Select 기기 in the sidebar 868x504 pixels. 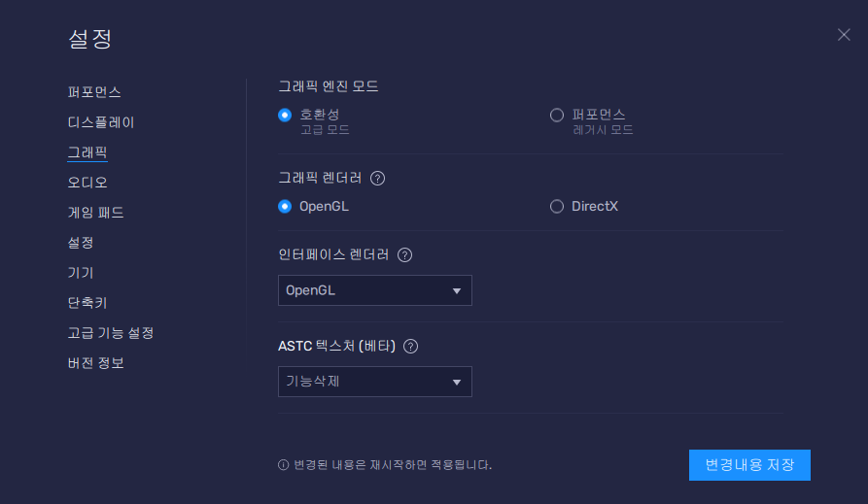point(81,273)
